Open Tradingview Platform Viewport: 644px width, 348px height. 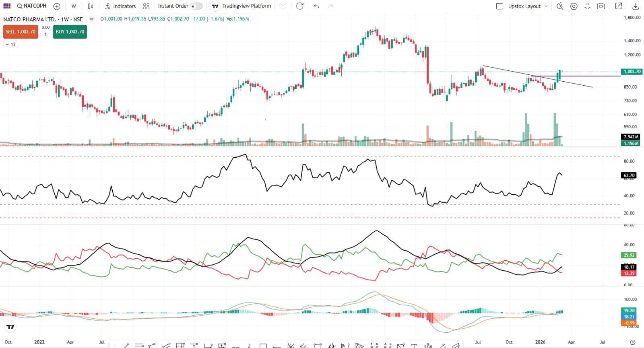[242, 6]
